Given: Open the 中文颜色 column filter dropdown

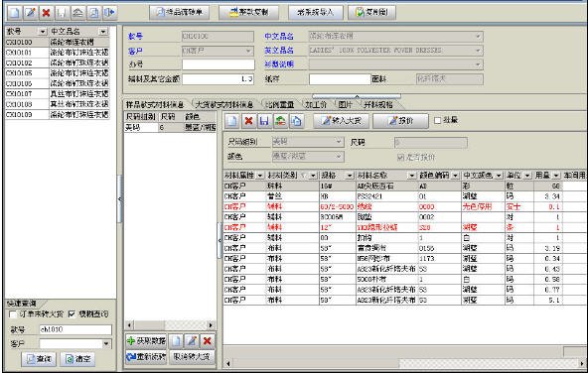Looking at the screenshot, I should coord(499,176).
